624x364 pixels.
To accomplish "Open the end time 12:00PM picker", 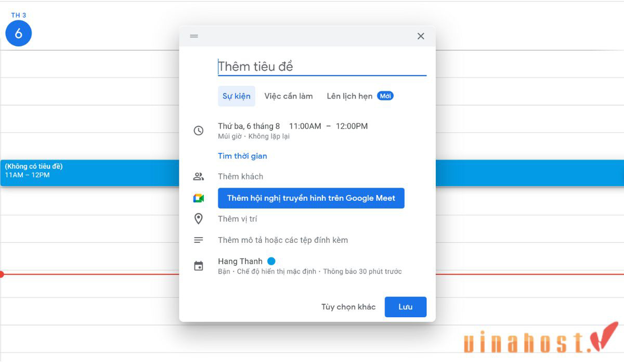I will click(352, 126).
